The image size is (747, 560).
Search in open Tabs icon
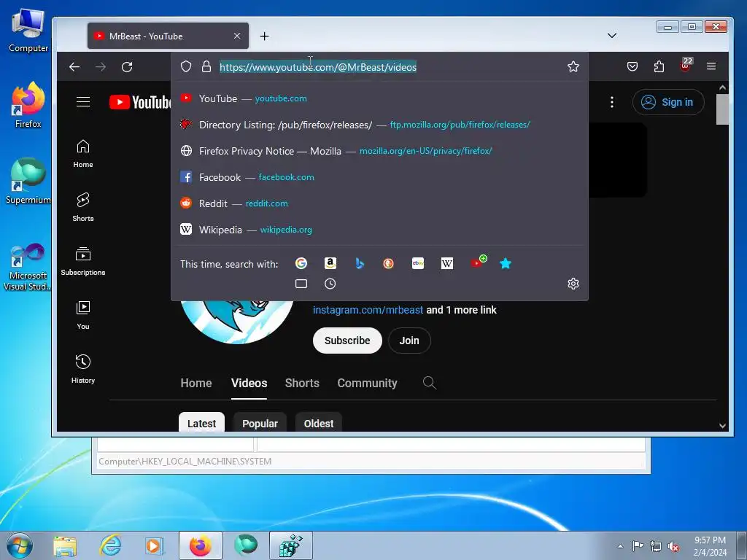tap(301, 284)
